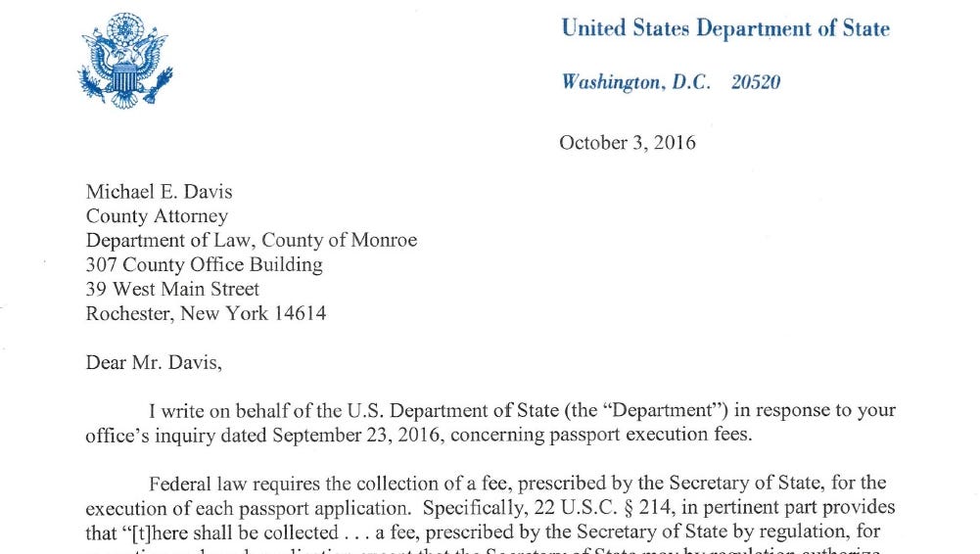
Task: Click the Department of Law, County of Monroe line
Action: pyautogui.click(x=252, y=240)
